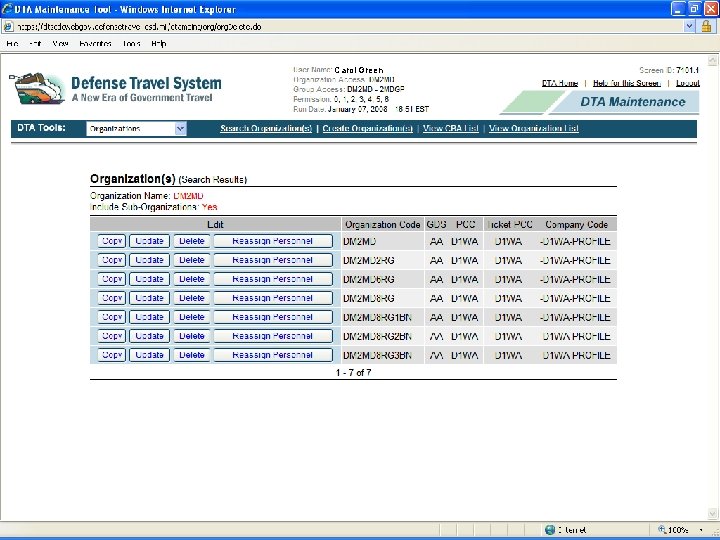Update the DM2MD organization row
The height and width of the screenshot is (540, 720).
tap(149, 241)
